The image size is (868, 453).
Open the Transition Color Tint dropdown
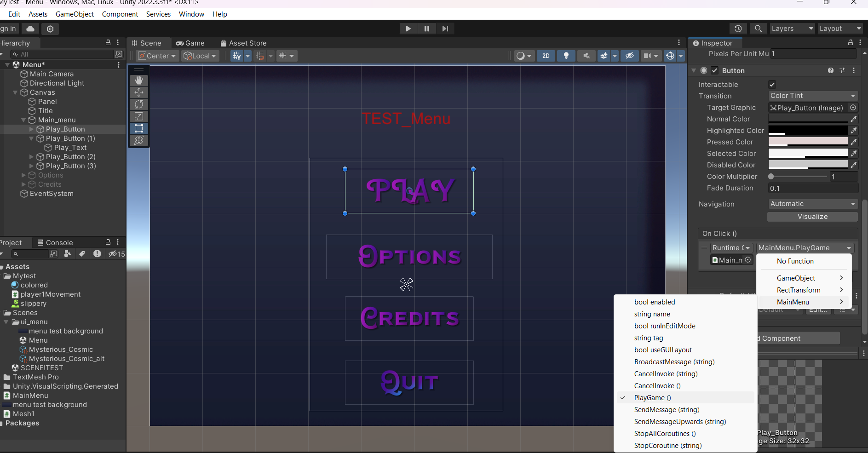tap(813, 96)
